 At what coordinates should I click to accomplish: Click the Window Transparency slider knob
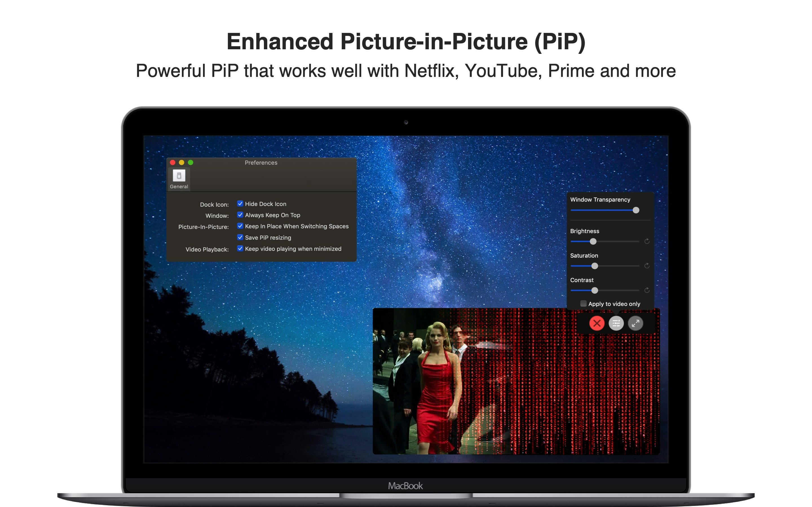[636, 210]
